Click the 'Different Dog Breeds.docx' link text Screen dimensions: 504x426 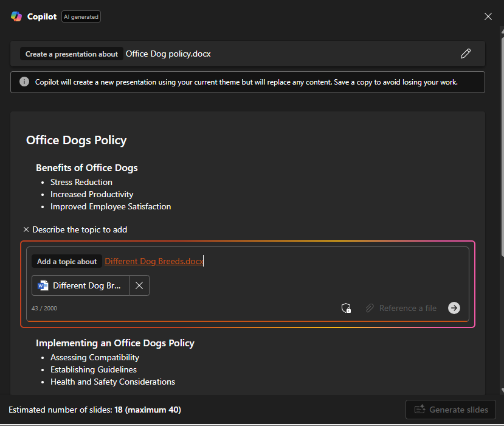(x=154, y=261)
